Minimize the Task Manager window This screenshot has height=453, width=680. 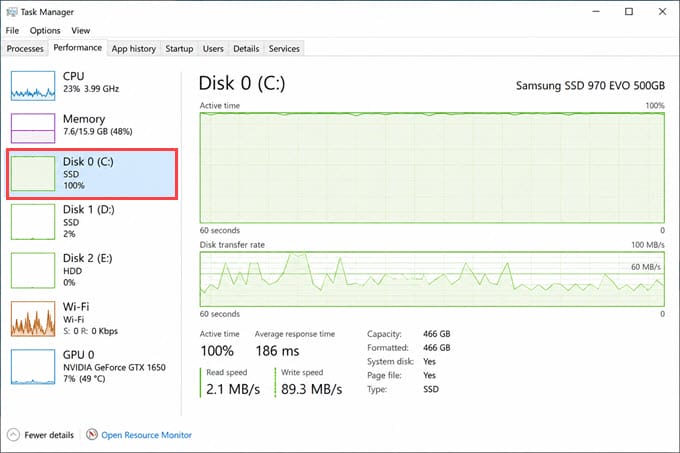click(x=596, y=12)
